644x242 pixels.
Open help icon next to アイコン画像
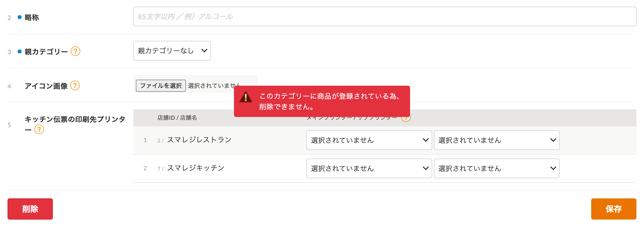(75, 85)
